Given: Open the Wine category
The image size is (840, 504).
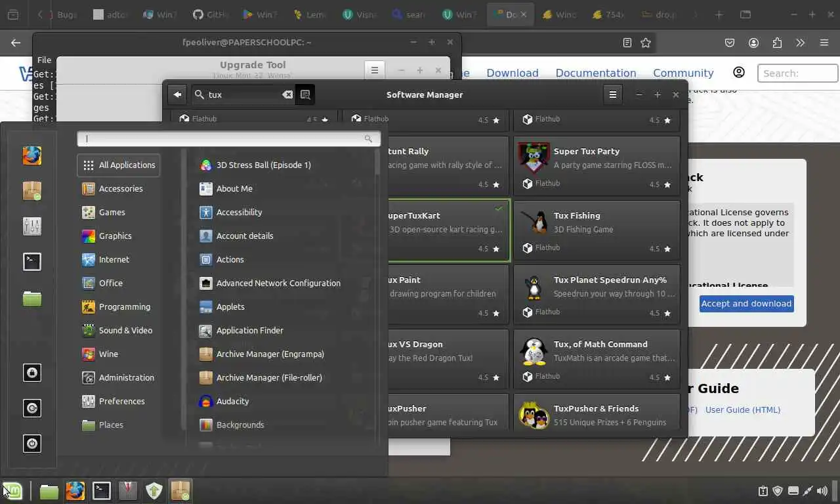Looking at the screenshot, I should (x=118, y=354).
